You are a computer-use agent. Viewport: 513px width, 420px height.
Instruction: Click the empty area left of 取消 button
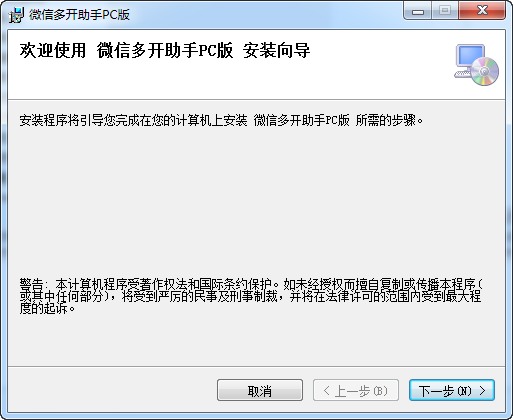[112, 390]
